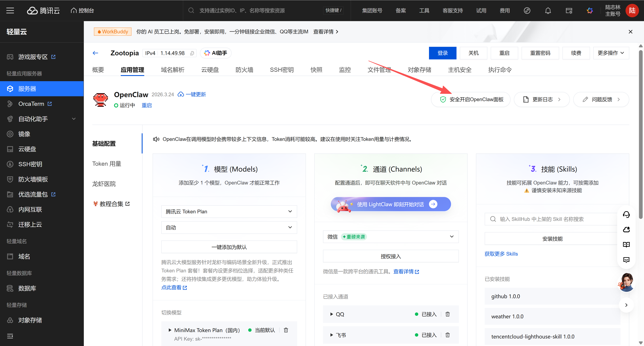Click the 一键添加为默认 button
This screenshot has height=346, width=644.
(229, 247)
